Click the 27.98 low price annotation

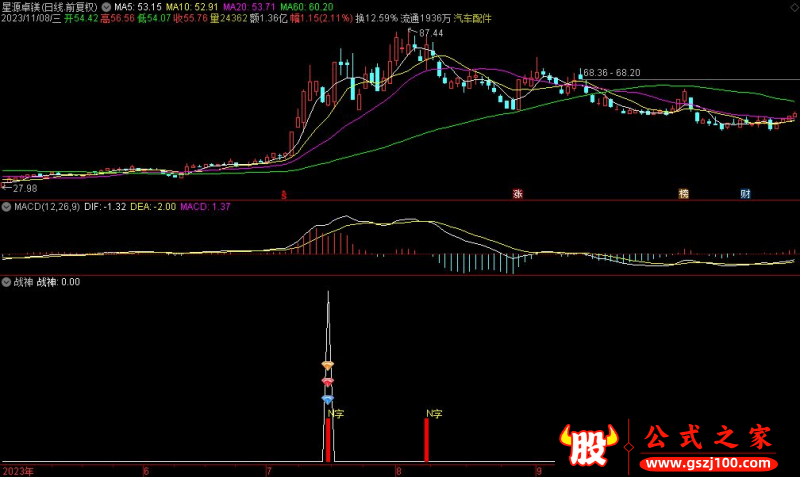(25, 188)
